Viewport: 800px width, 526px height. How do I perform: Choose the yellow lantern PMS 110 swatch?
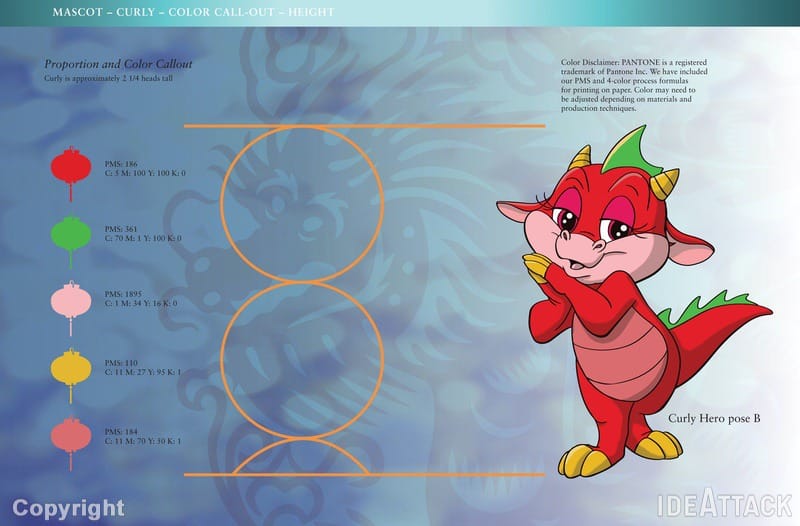coord(71,367)
